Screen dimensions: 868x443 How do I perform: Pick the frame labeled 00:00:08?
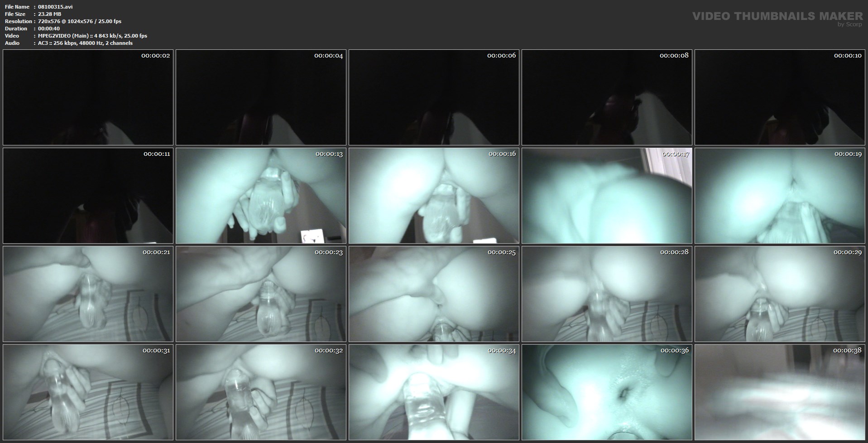pyautogui.click(x=607, y=97)
